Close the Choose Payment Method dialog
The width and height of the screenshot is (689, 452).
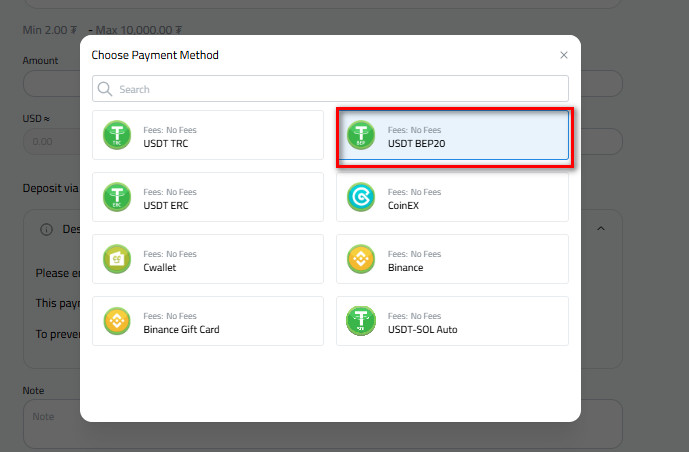[564, 55]
